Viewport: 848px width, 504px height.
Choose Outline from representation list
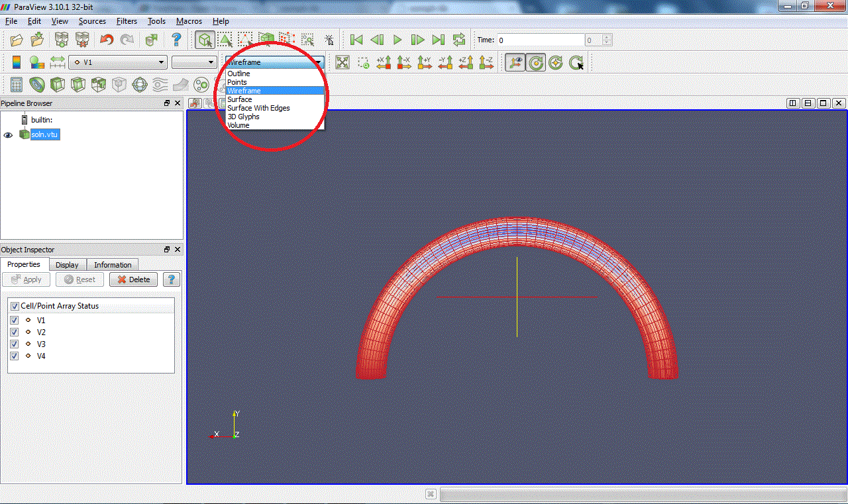[x=275, y=74]
